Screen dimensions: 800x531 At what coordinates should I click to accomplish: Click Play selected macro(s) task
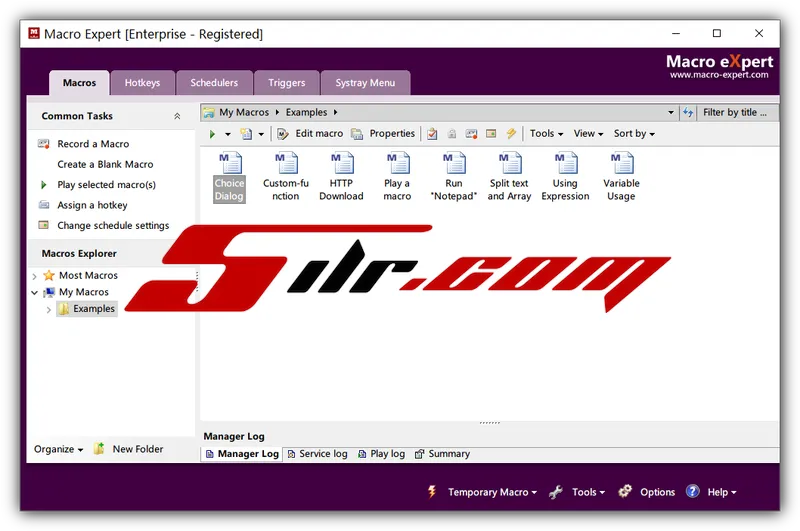click(x=106, y=185)
